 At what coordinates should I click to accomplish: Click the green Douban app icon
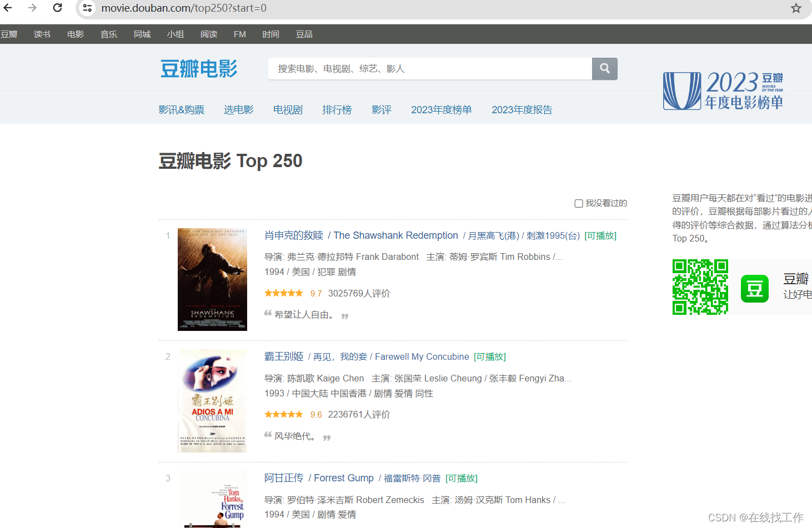coord(755,289)
